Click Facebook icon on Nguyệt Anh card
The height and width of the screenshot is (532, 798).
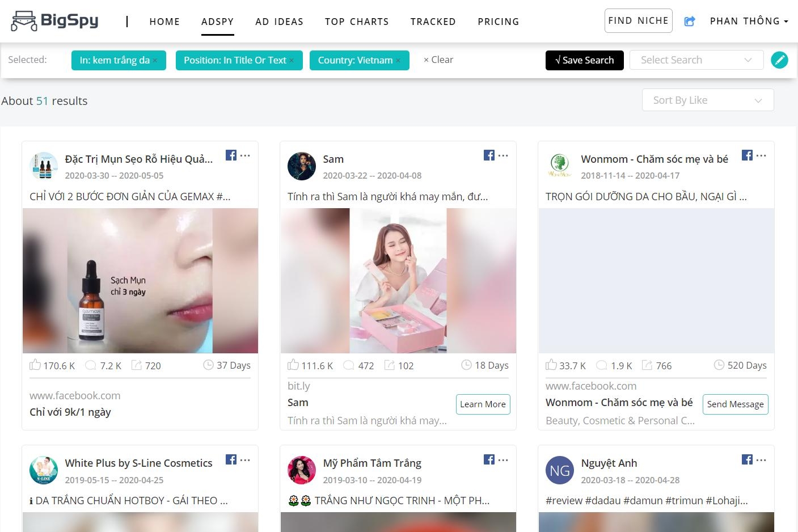coord(747,459)
